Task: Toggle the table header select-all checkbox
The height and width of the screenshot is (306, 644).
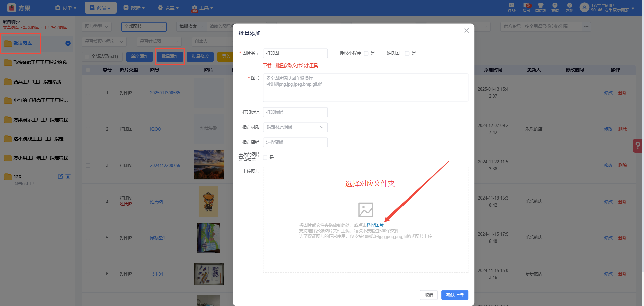Action: click(x=88, y=70)
